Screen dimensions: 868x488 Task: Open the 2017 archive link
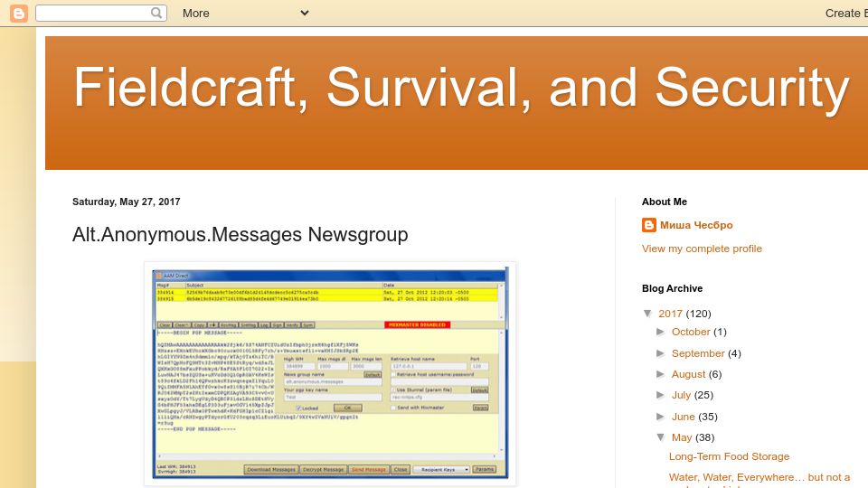pos(670,314)
